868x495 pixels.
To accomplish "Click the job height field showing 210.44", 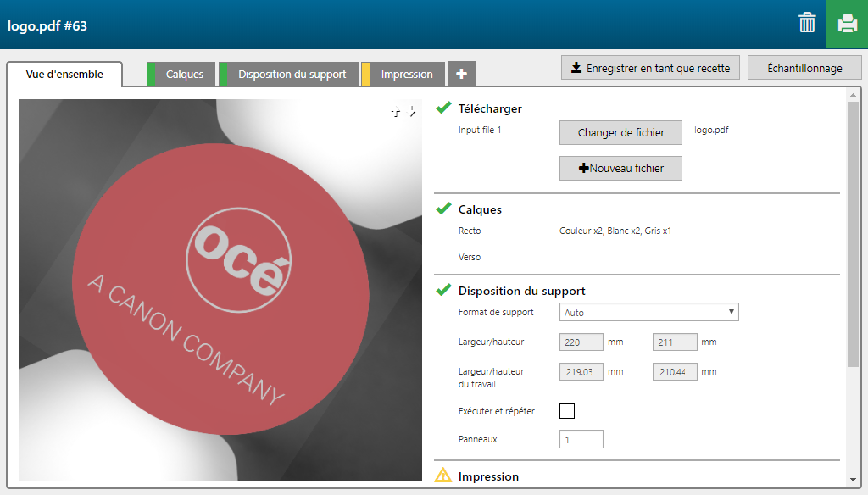I will (675, 371).
